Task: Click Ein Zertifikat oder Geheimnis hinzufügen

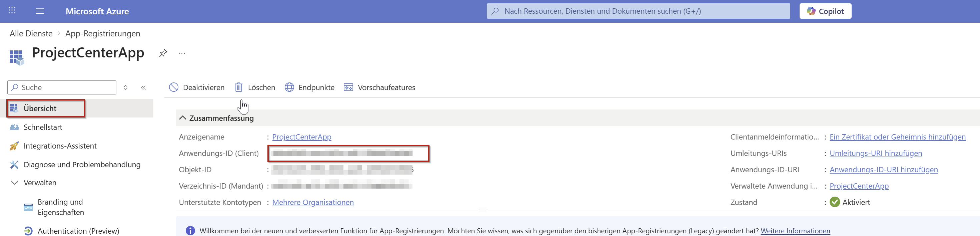Action: click(x=897, y=137)
